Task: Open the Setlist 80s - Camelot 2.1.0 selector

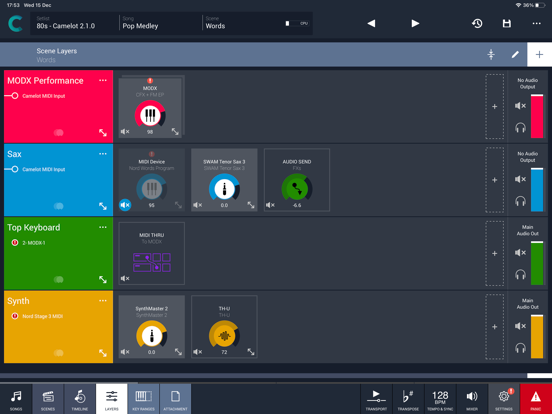Action: coord(74,23)
